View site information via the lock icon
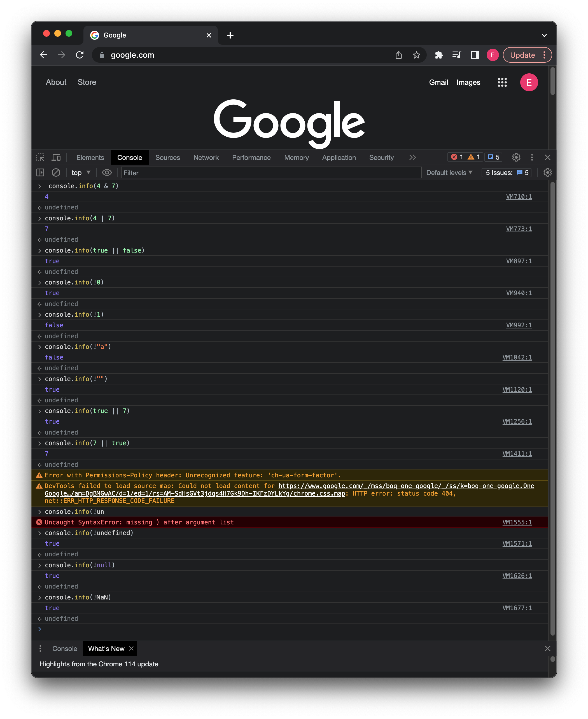The image size is (588, 719). coord(102,55)
